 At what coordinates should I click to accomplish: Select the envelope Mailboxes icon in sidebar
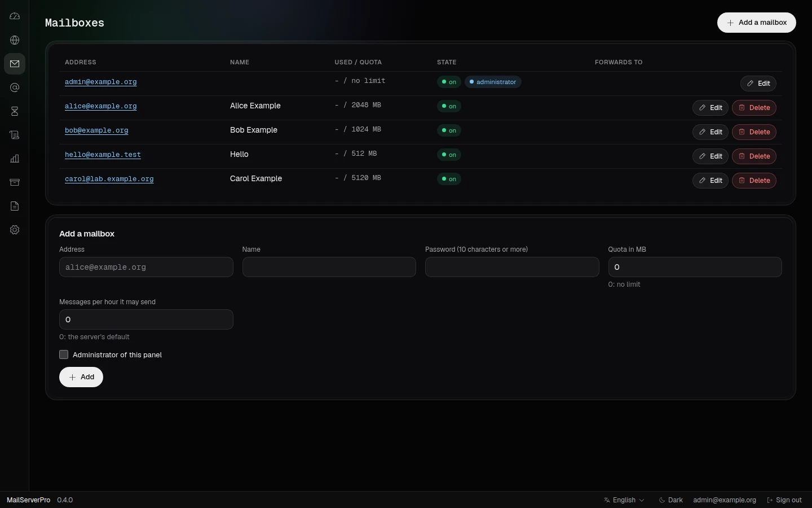pos(15,64)
